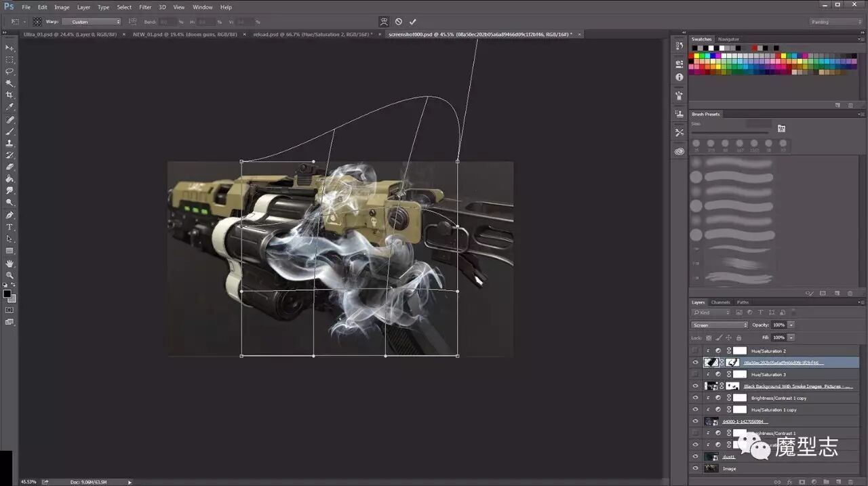The width and height of the screenshot is (868, 486).
Task: Hide the Image layer
Action: [695, 468]
